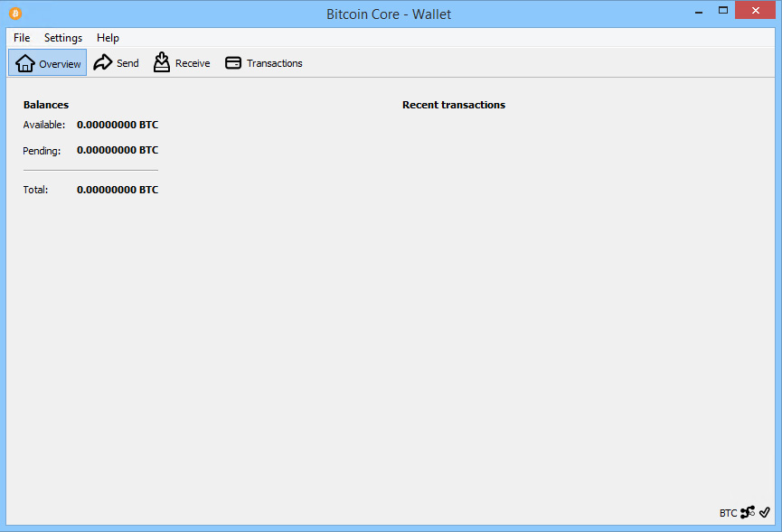
Task: Open the File menu
Action: click(x=21, y=38)
